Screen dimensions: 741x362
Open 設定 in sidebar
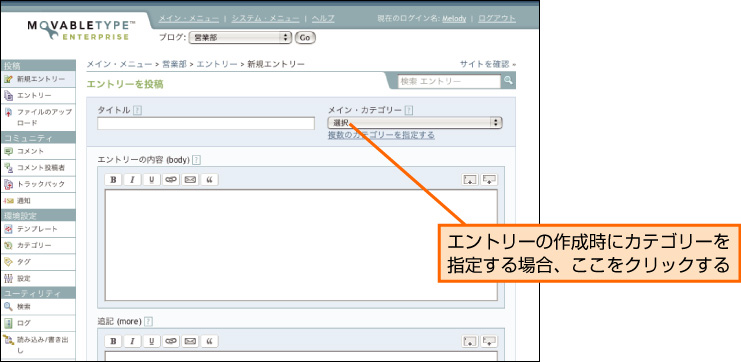(38, 278)
